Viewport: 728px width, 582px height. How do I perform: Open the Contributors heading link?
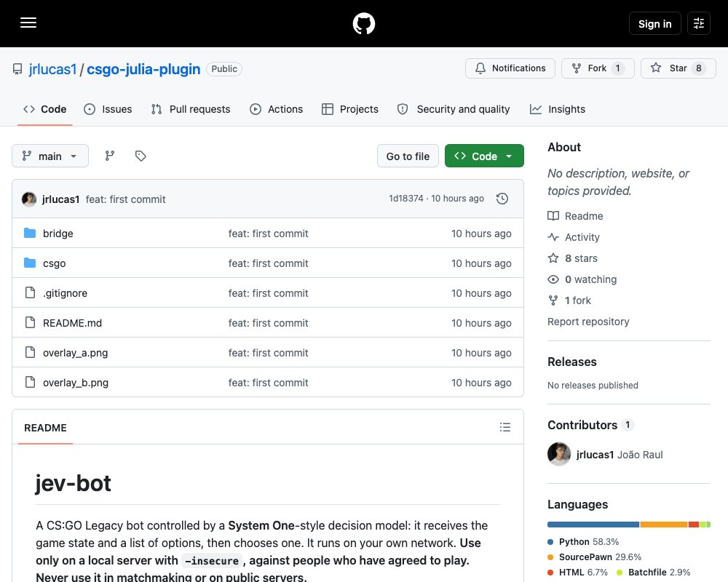point(590,425)
